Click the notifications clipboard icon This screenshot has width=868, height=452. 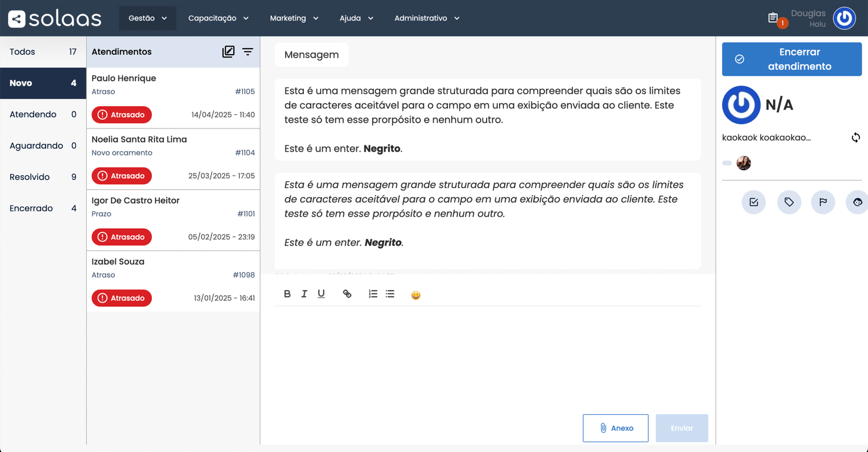[x=773, y=18]
